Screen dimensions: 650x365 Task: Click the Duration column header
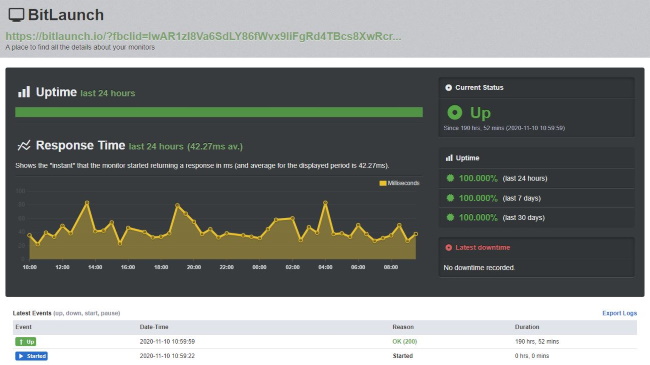point(527,327)
